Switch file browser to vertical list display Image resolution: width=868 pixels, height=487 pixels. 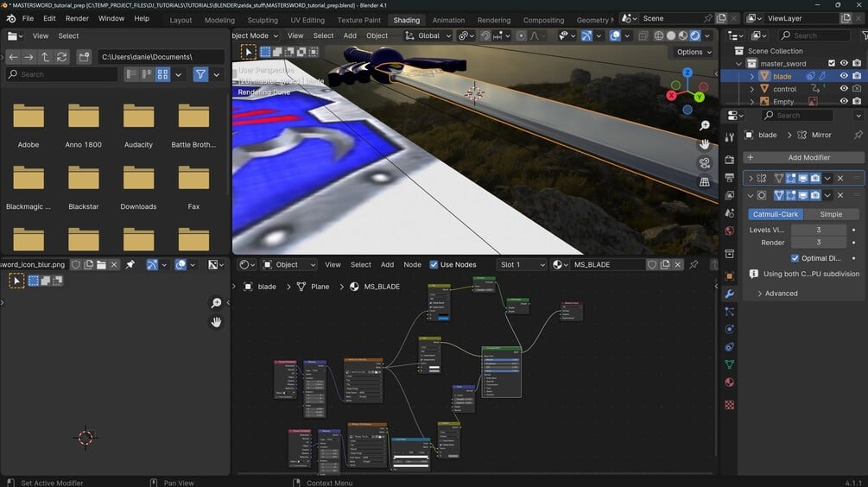click(x=131, y=74)
